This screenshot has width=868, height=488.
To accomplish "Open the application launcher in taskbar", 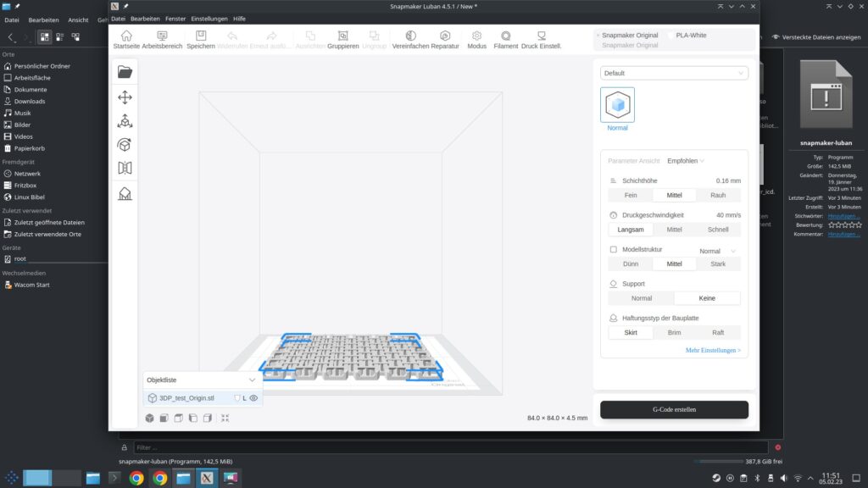I will pyautogui.click(x=11, y=478).
